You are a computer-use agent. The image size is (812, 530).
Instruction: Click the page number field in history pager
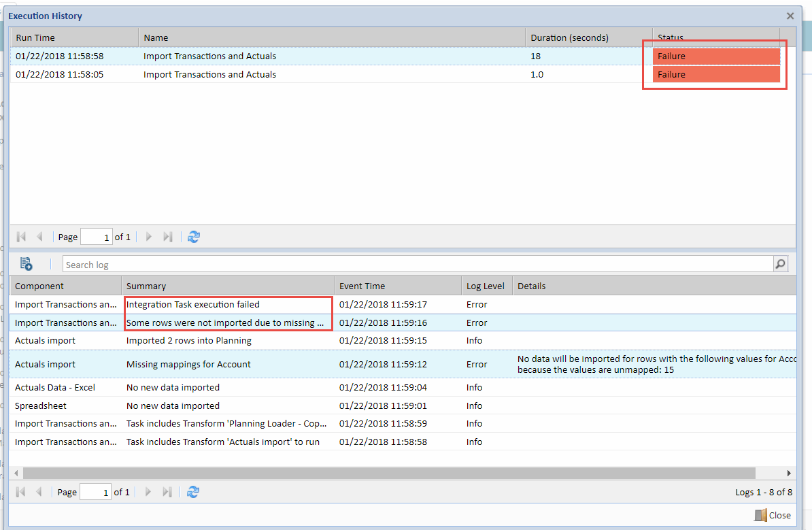coord(97,237)
